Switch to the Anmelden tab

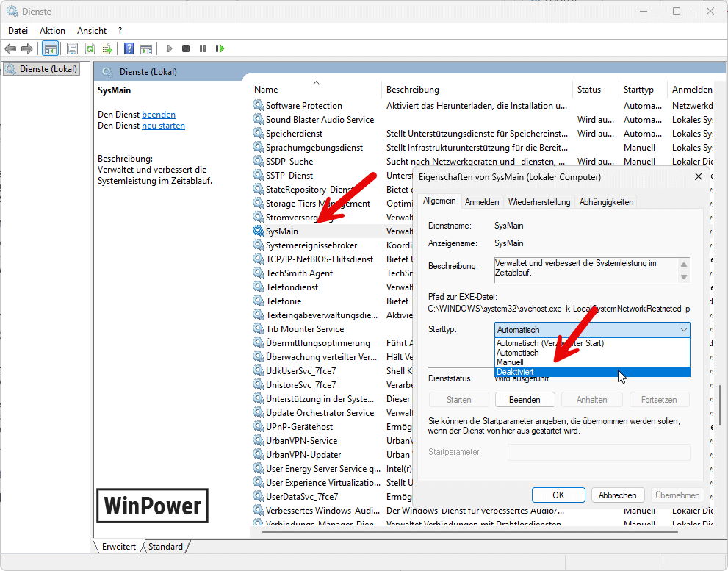(482, 201)
